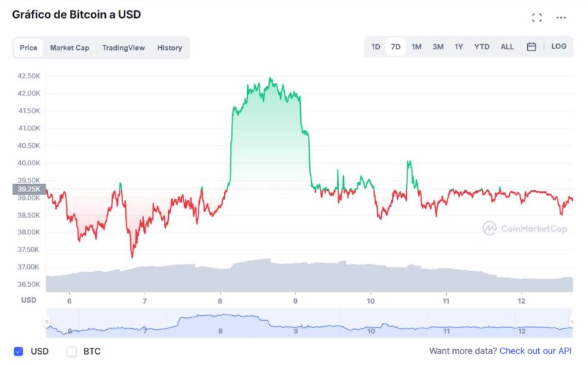This screenshot has height=365, width=588.
Task: Click the range navigator mini chart
Action: click(x=309, y=323)
